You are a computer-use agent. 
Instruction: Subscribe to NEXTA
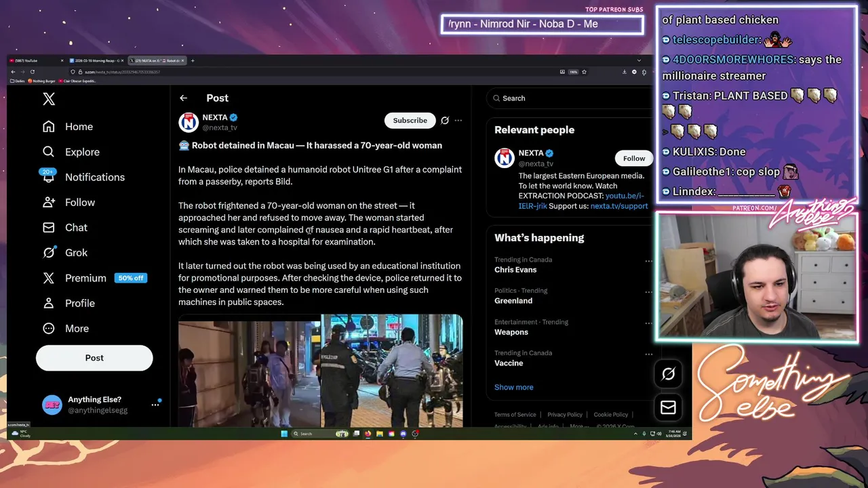(410, 121)
